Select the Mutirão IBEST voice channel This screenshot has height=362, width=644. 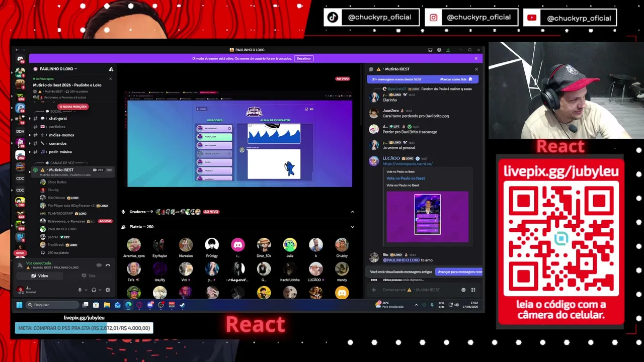(73, 171)
